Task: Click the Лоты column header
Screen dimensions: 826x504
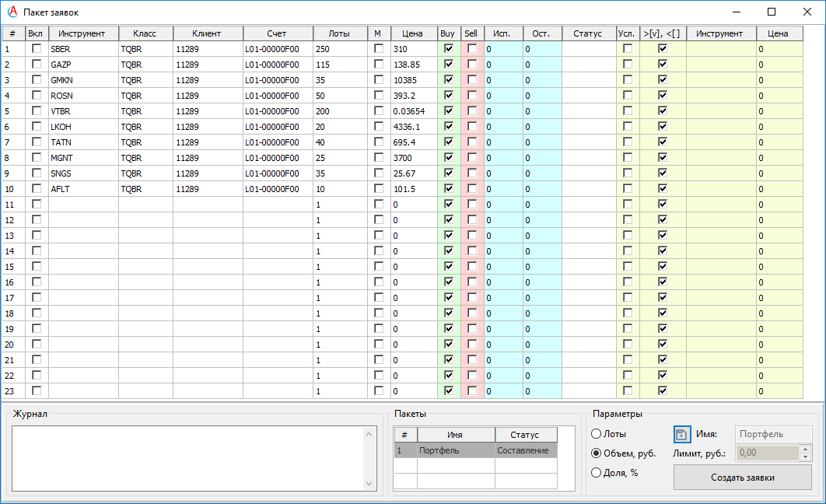Action: [x=340, y=33]
